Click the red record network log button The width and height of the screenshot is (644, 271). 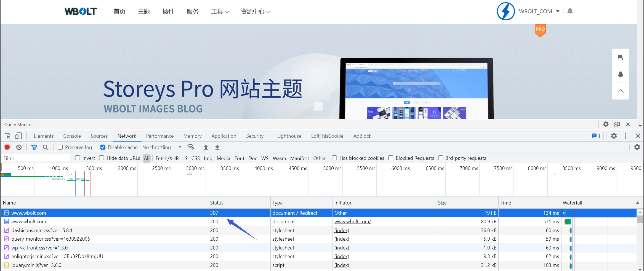click(7, 147)
